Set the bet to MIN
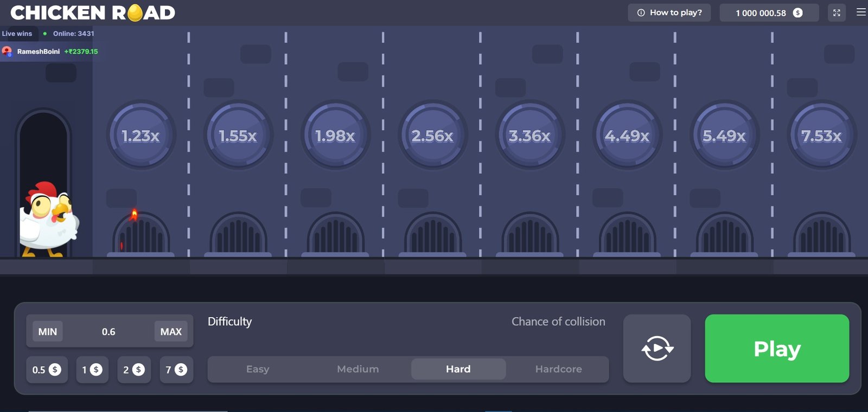Screen dimensions: 868x412 coord(47,332)
